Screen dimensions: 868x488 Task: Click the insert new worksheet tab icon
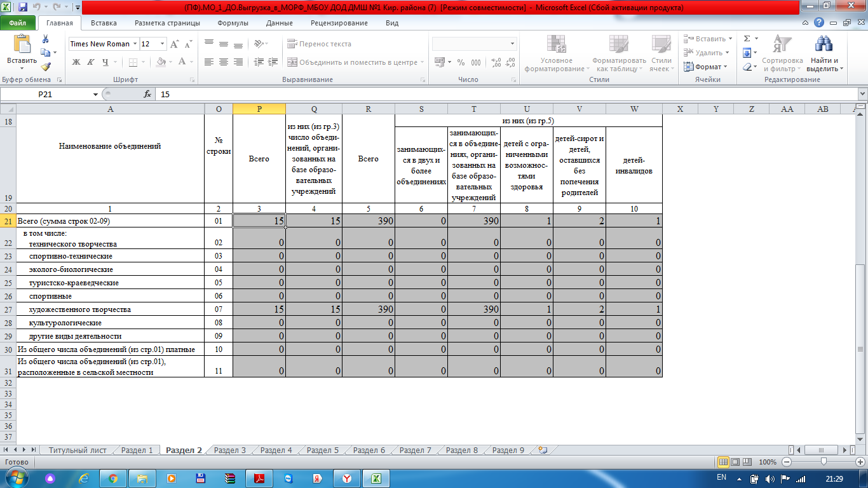pyautogui.click(x=542, y=450)
